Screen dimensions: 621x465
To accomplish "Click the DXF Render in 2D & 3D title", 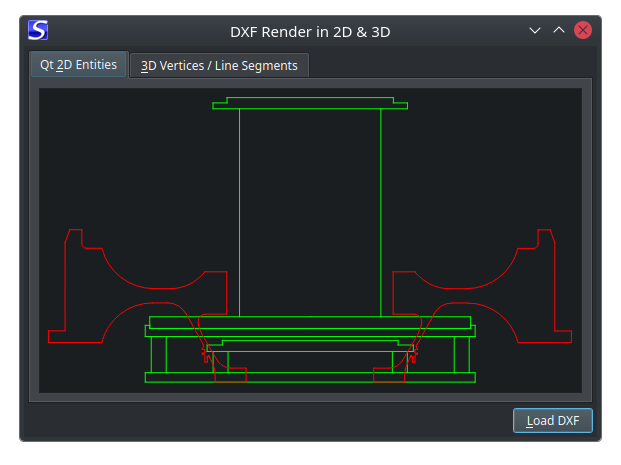I will (310, 32).
